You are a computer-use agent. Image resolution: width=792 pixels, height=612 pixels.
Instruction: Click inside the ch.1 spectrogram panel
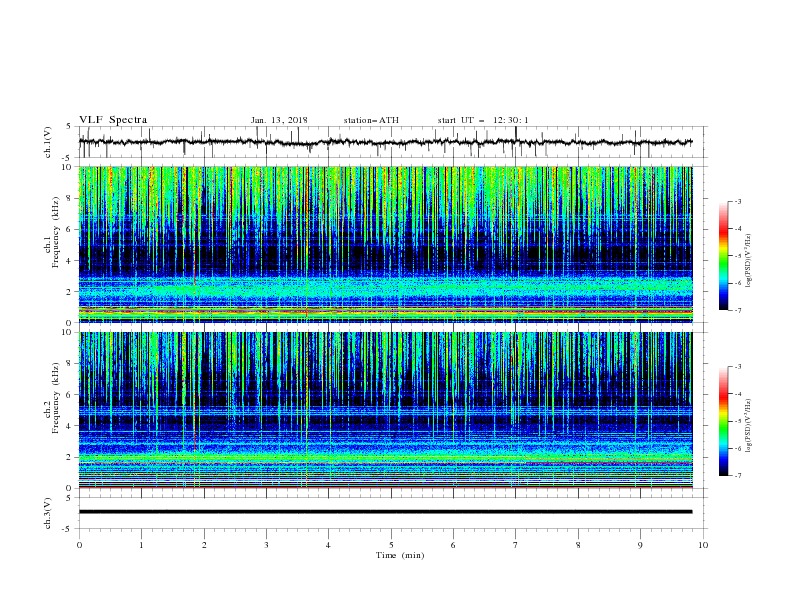385,244
